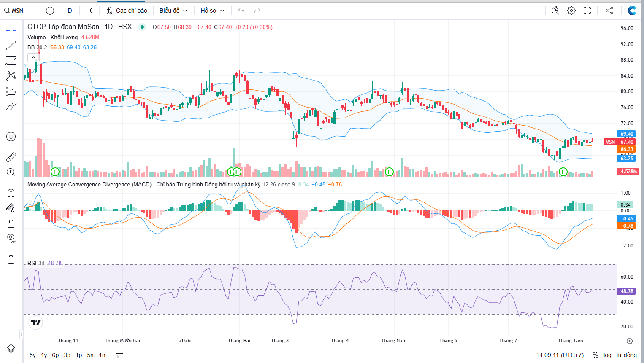Open the time axis settings gear

630,341
